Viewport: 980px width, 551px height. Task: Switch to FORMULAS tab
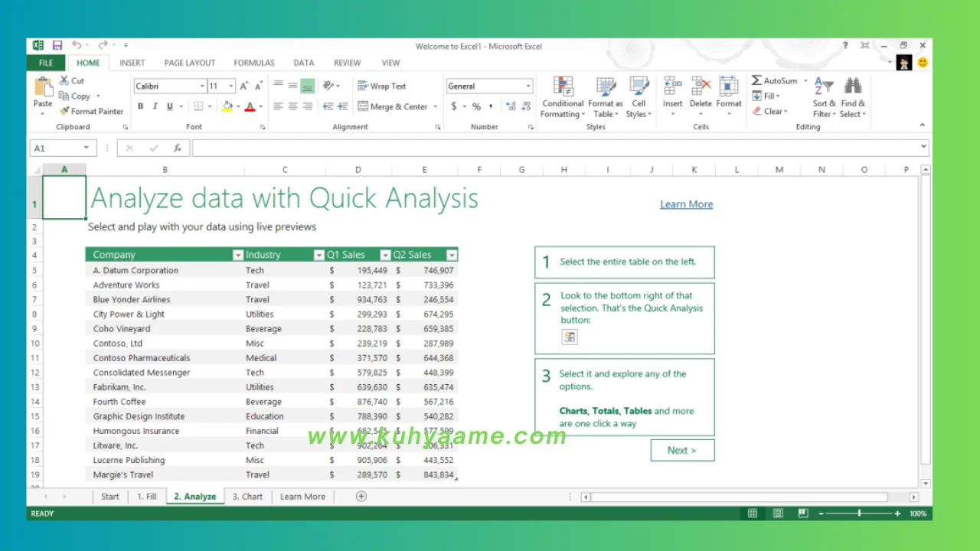pos(254,63)
